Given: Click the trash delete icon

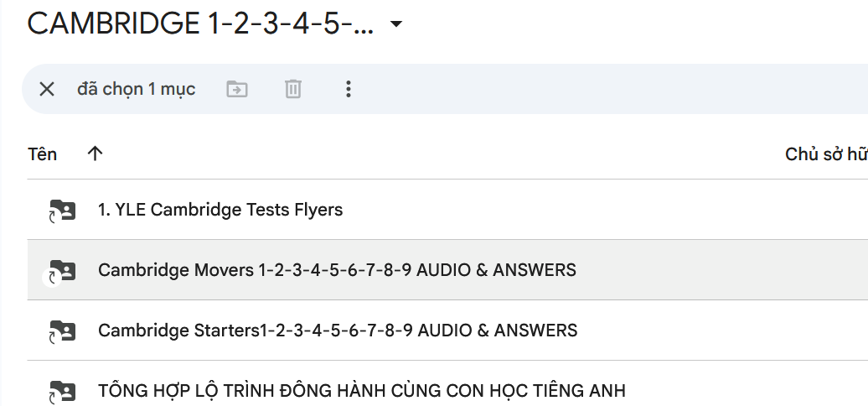Looking at the screenshot, I should click(x=292, y=89).
